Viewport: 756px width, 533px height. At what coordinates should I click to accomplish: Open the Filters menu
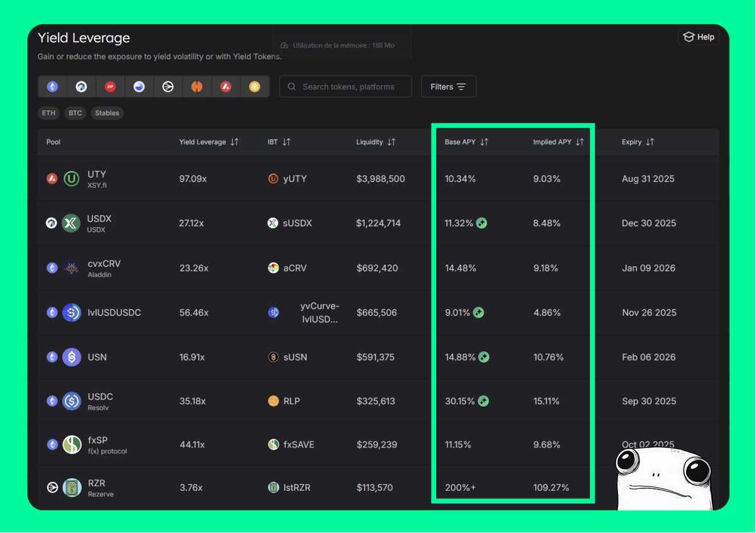click(x=449, y=87)
